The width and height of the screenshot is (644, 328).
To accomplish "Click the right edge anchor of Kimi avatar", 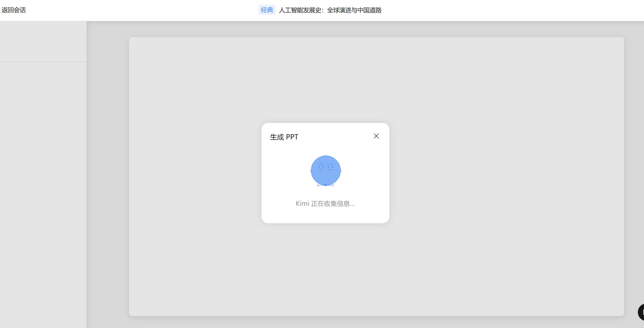I will (x=340, y=171).
